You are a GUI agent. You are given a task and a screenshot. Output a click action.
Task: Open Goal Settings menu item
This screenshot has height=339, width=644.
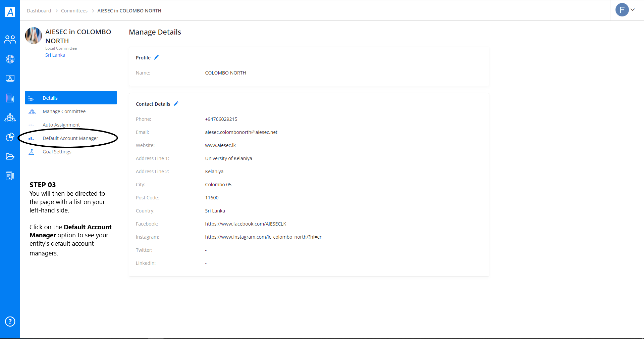tap(71, 152)
